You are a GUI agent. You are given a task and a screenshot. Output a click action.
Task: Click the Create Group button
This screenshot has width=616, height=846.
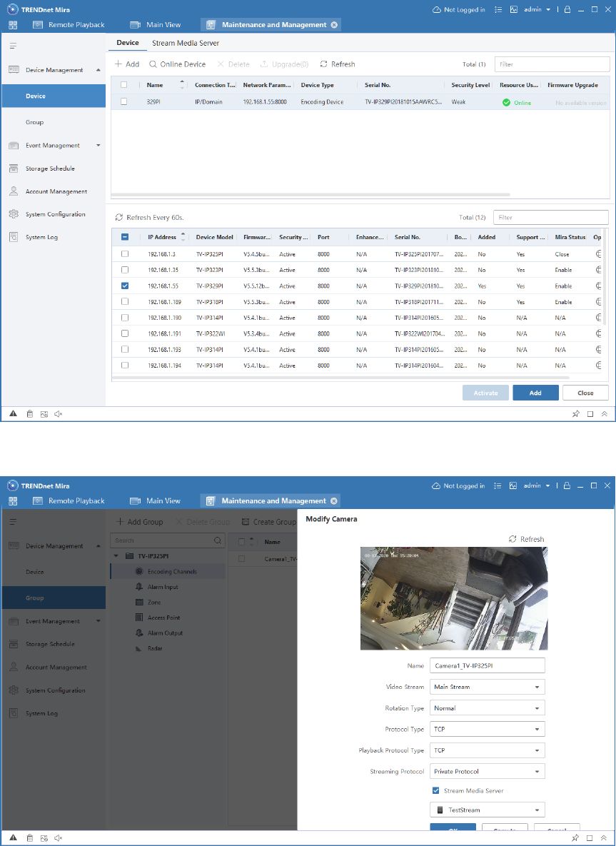pyautogui.click(x=268, y=522)
